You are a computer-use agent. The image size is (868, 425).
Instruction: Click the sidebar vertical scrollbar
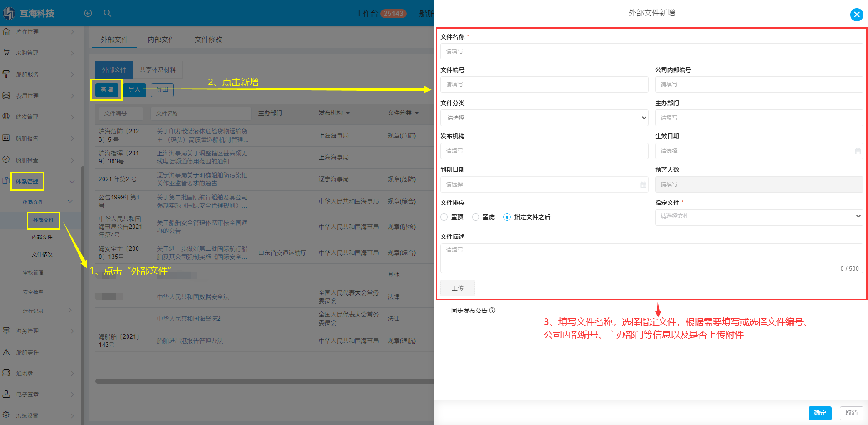83,295
